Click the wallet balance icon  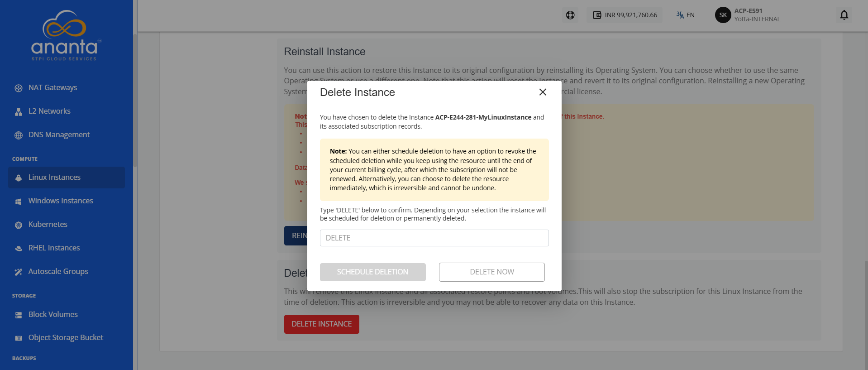(597, 15)
